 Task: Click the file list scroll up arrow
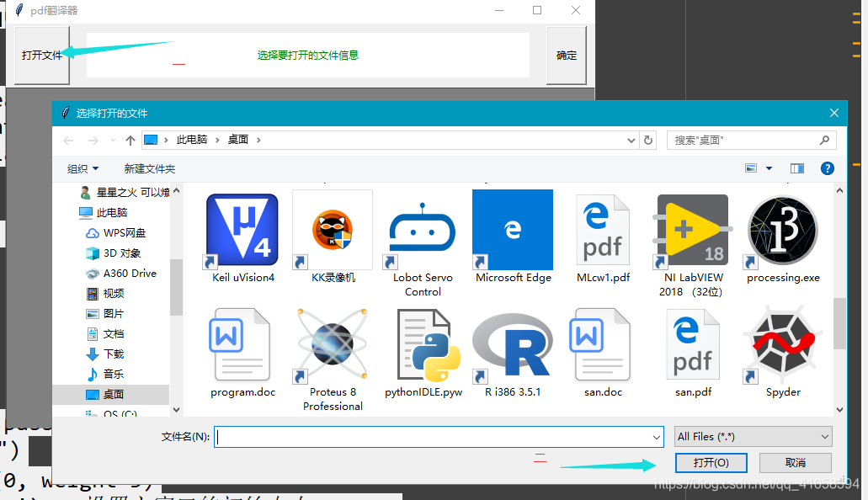(839, 190)
